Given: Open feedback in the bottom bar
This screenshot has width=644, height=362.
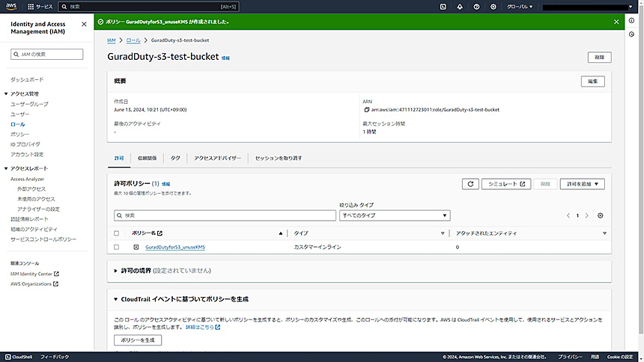Looking at the screenshot, I should (55, 357).
